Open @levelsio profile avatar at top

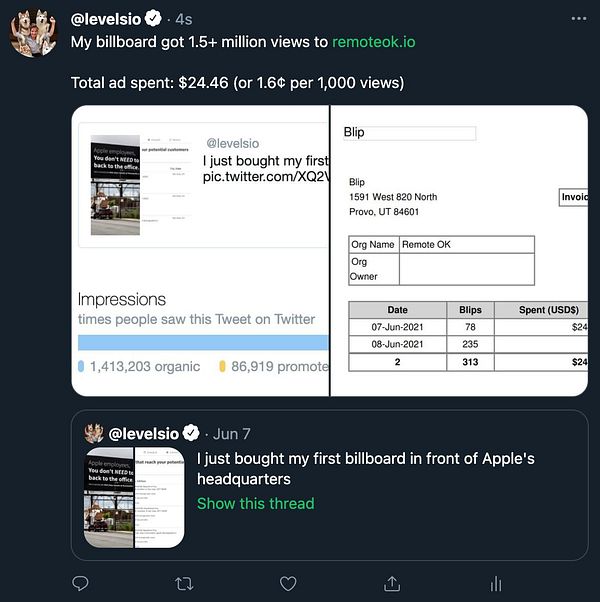(x=33, y=33)
